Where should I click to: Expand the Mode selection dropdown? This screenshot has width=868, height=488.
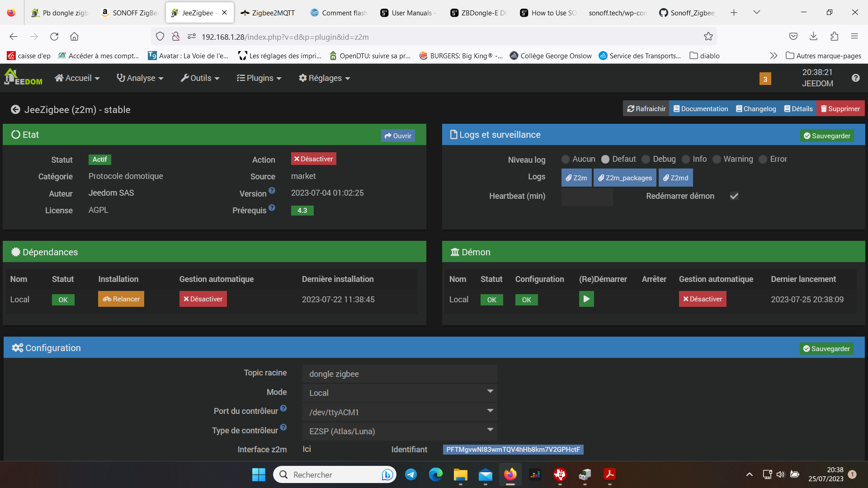point(399,393)
